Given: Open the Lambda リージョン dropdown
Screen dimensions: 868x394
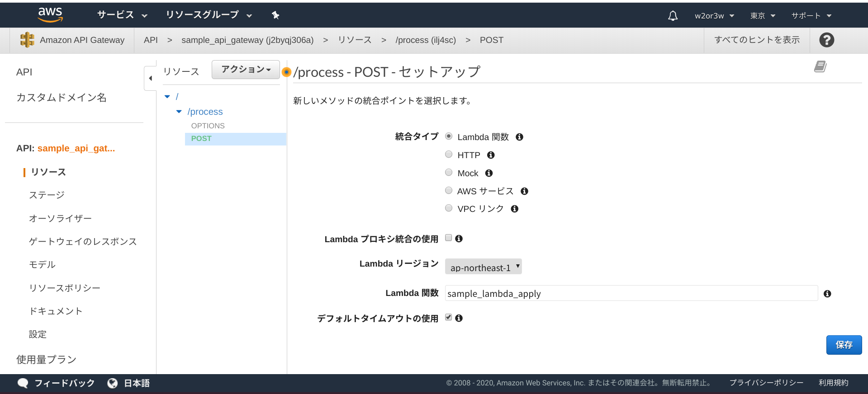Looking at the screenshot, I should click(483, 267).
